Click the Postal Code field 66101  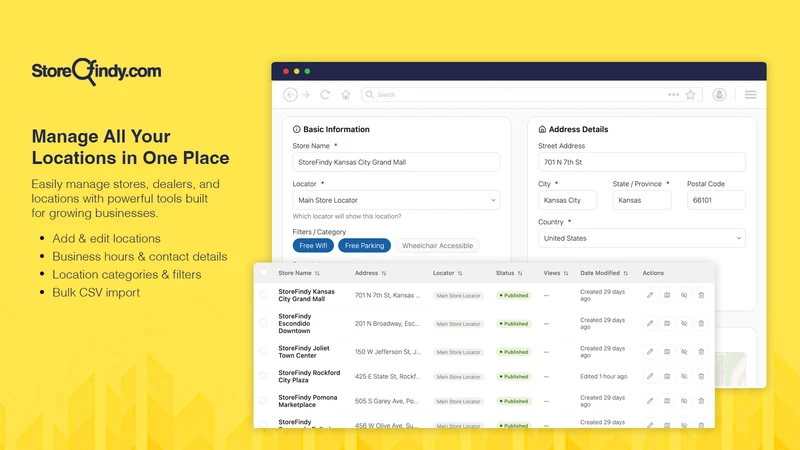point(716,200)
